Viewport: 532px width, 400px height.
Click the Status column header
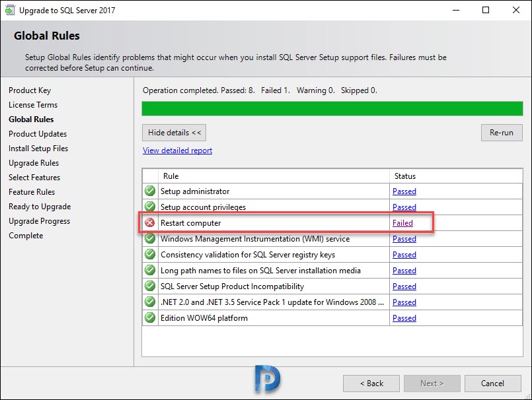pyautogui.click(x=456, y=176)
